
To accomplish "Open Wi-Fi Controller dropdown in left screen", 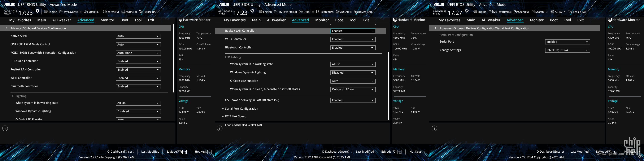I will pyautogui.click(x=138, y=78).
